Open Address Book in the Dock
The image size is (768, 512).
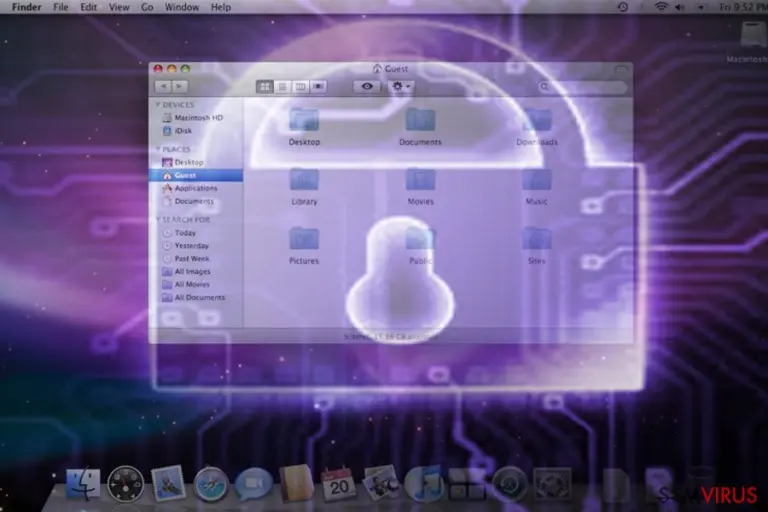(x=296, y=484)
